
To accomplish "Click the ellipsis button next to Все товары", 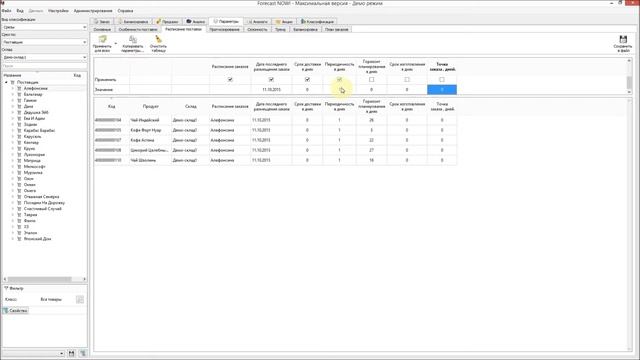I will (80, 300).
